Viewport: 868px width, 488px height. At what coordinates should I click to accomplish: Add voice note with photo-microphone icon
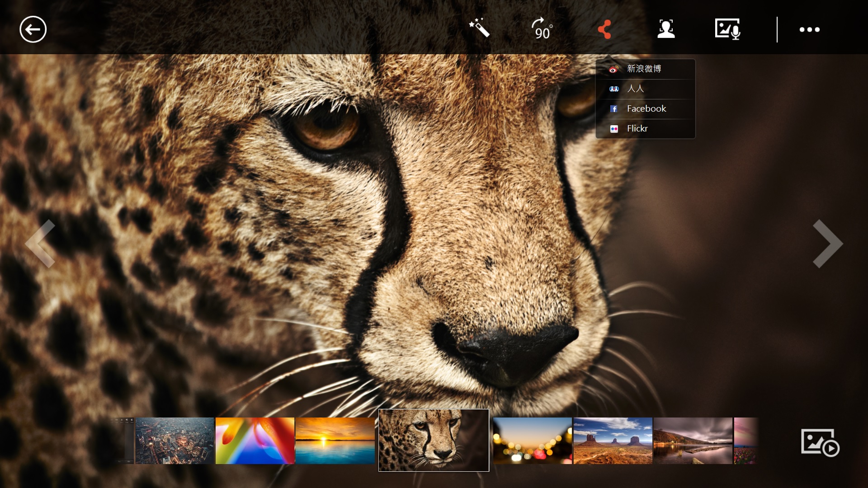pos(727,29)
